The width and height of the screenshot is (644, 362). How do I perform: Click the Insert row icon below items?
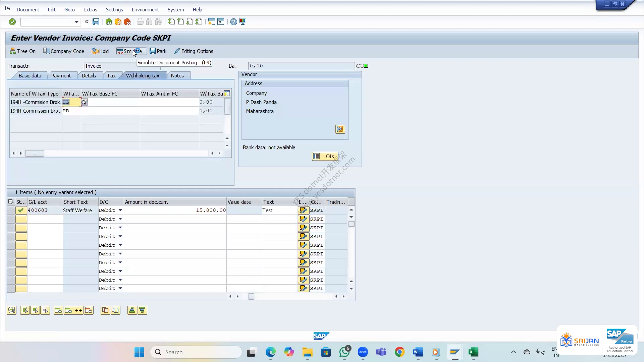[x=58, y=310]
